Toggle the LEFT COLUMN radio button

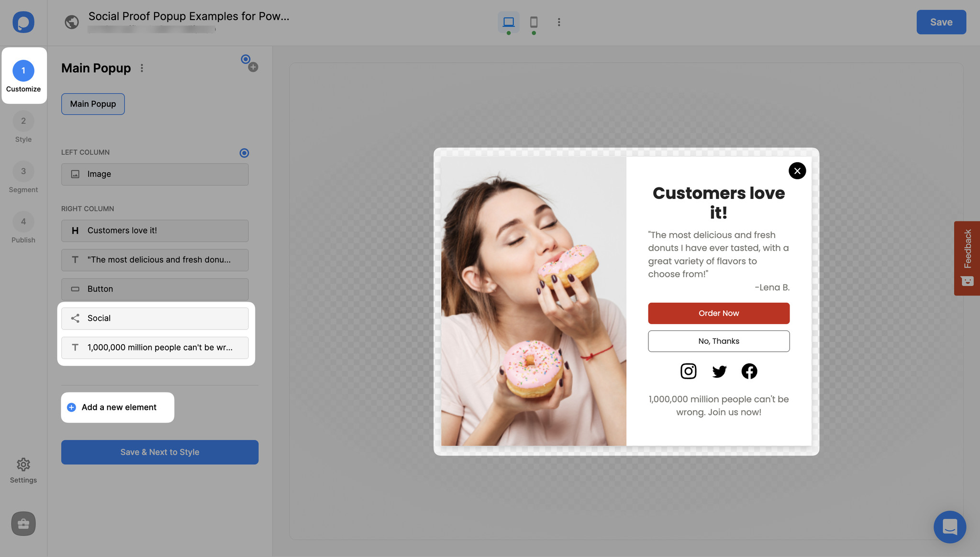[244, 153]
